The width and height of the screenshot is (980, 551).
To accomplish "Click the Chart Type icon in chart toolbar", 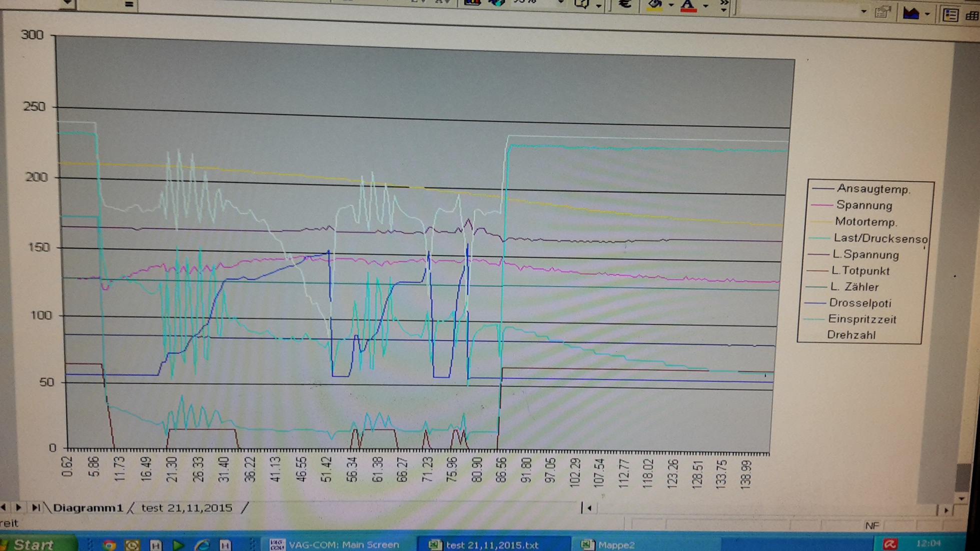I will pyautogui.click(x=911, y=13).
